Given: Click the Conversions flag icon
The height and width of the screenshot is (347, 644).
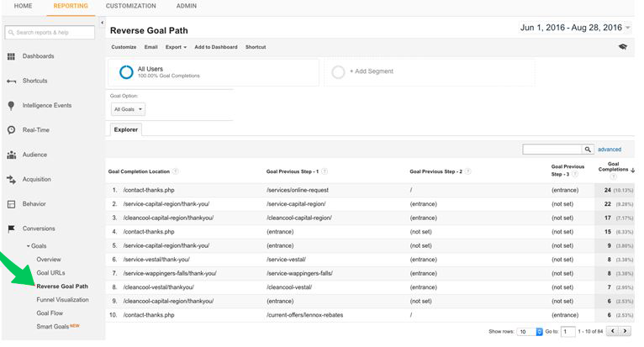Looking at the screenshot, I should point(12,229).
